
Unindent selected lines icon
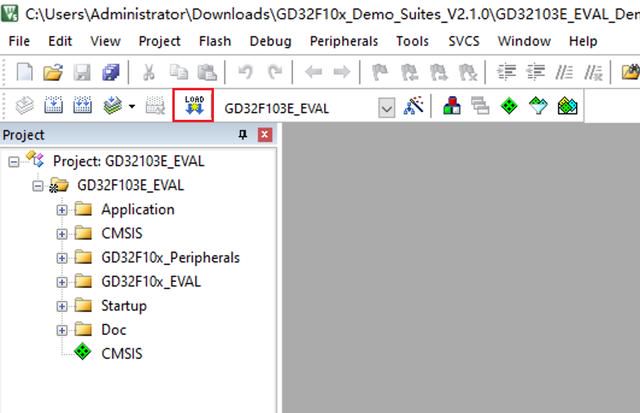coord(535,72)
